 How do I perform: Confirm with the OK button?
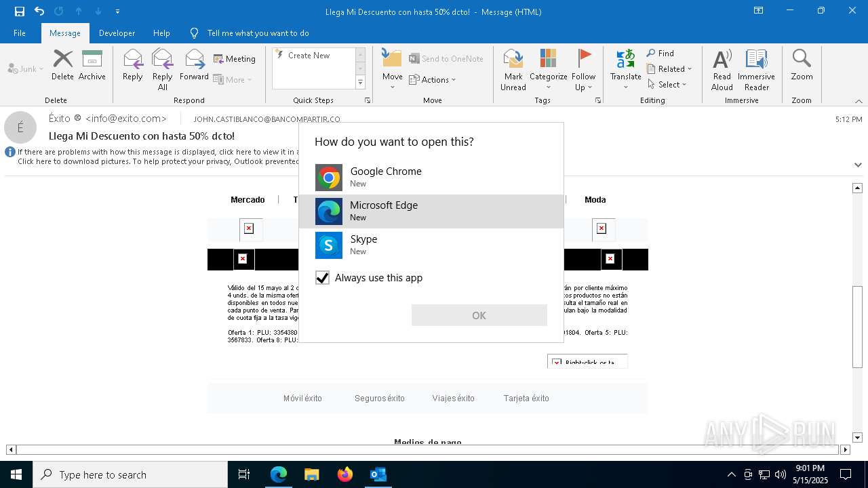(x=479, y=315)
